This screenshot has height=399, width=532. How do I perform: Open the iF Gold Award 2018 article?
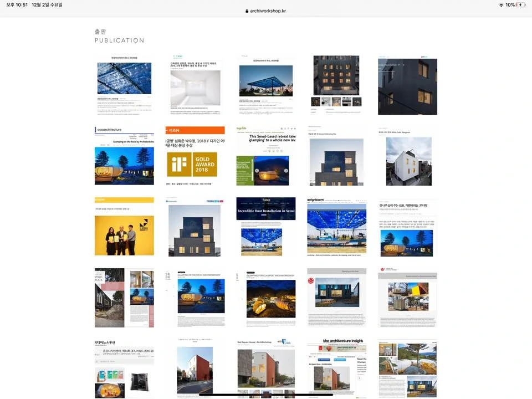click(x=195, y=156)
